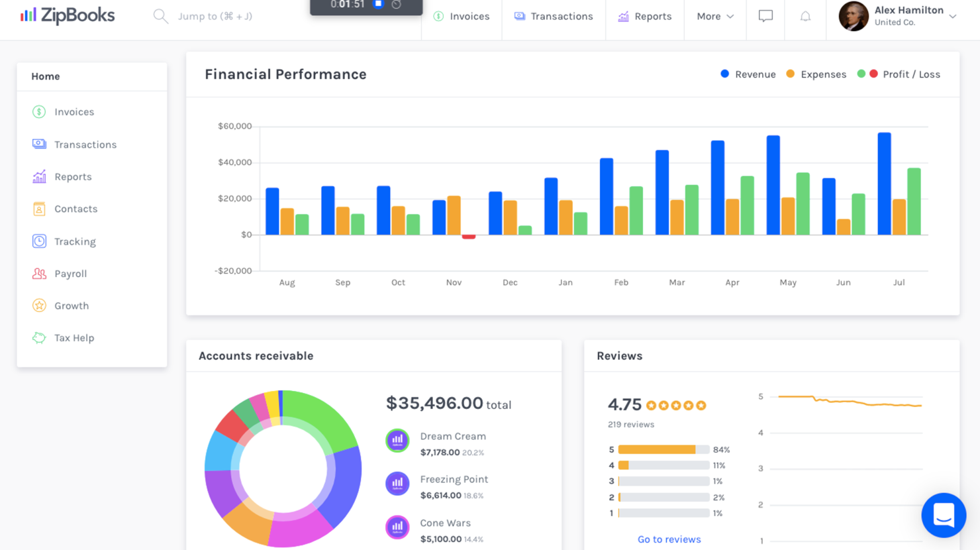Click the sidebar Contacts icon
Image resolution: width=980 pixels, height=550 pixels.
(x=39, y=209)
